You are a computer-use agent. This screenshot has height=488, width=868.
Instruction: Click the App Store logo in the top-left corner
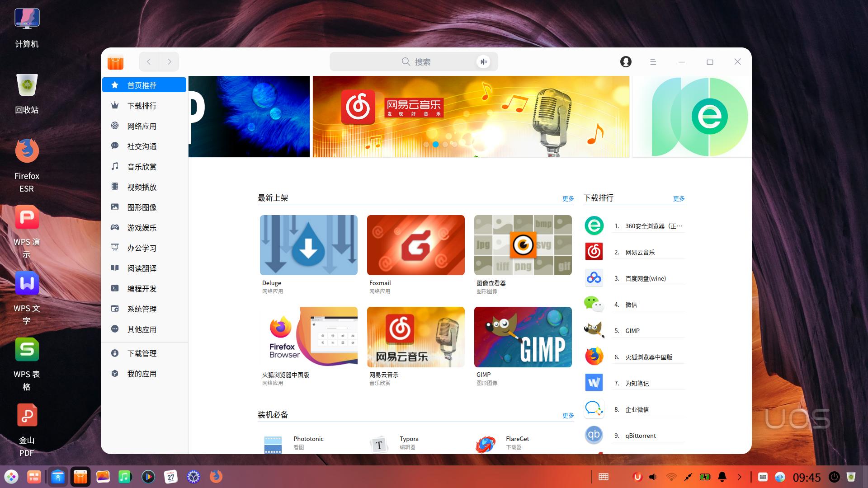tap(116, 62)
